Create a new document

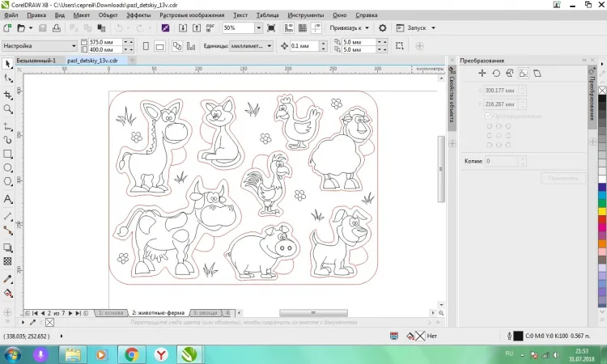click(7, 28)
